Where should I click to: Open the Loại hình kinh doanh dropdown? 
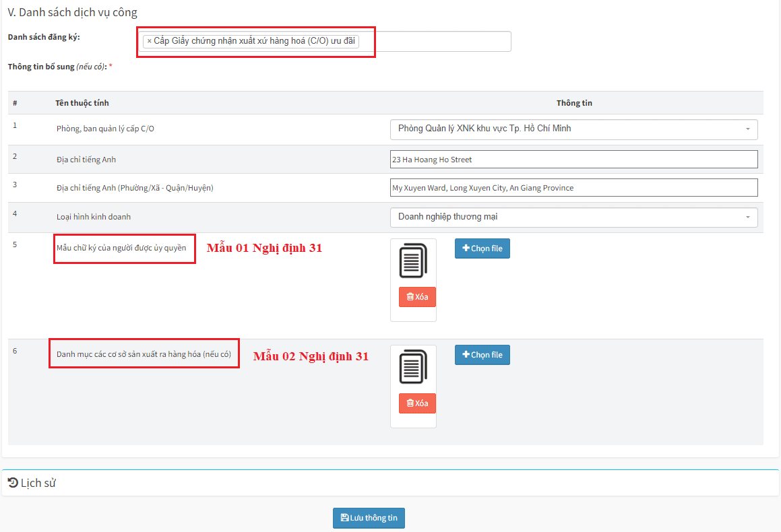[x=574, y=217]
